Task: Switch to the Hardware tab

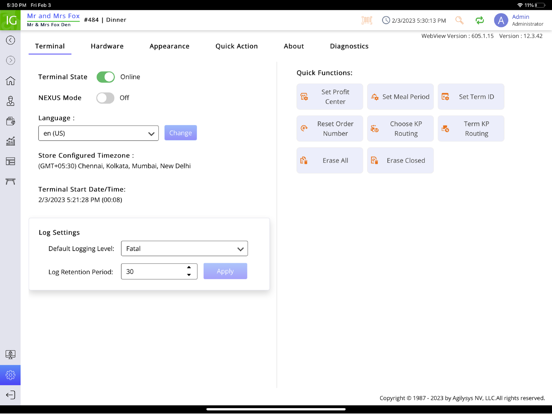Action: tap(107, 46)
